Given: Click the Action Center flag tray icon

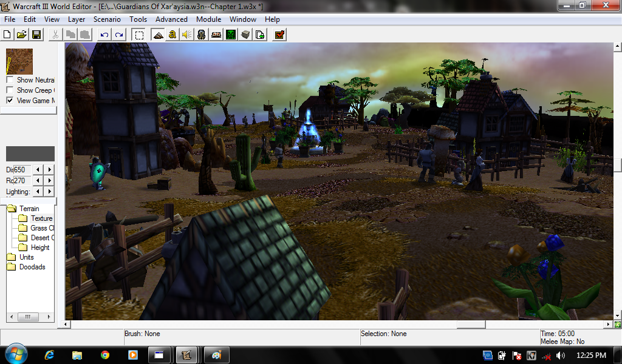Looking at the screenshot, I should pos(517,356).
